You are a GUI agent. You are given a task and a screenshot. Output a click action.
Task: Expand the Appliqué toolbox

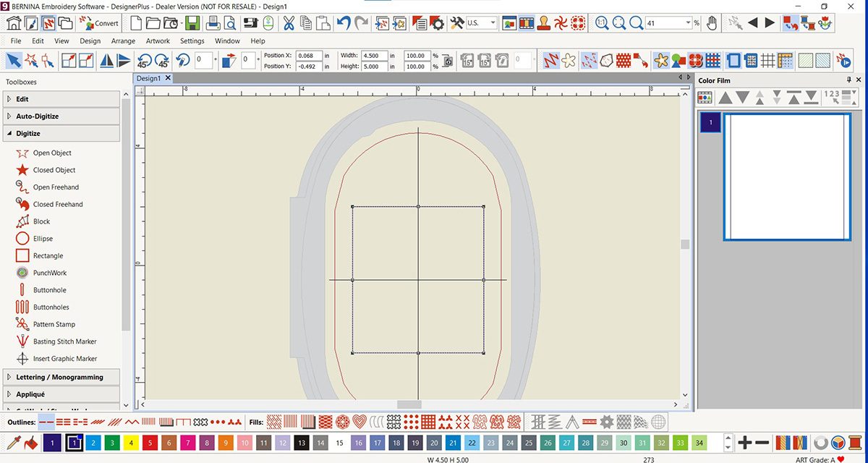pos(61,394)
